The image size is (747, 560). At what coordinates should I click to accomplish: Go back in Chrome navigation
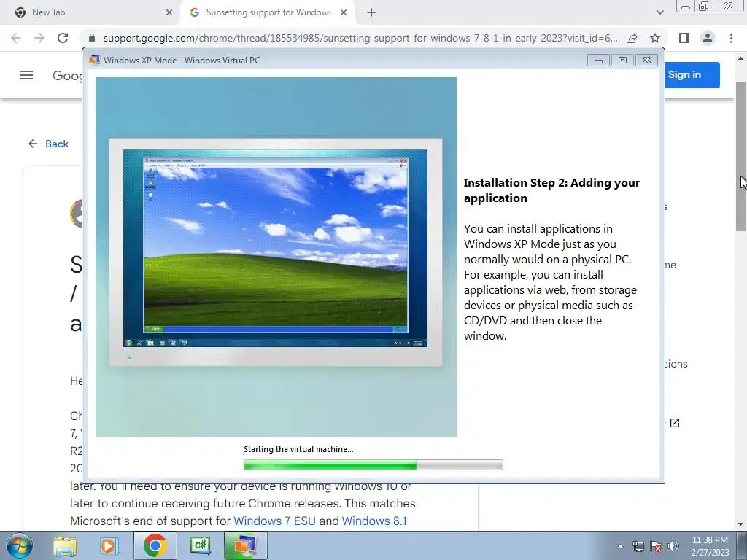click(16, 38)
